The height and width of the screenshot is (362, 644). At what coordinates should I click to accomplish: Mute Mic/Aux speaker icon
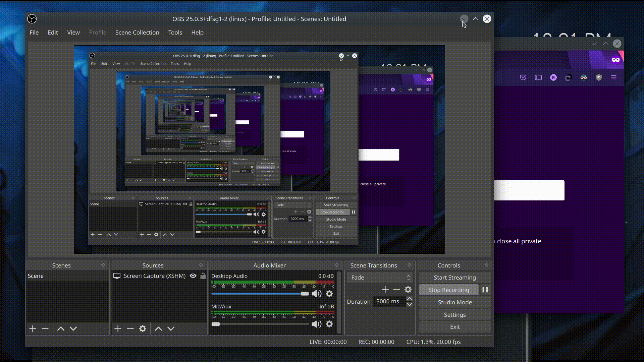pyautogui.click(x=316, y=324)
